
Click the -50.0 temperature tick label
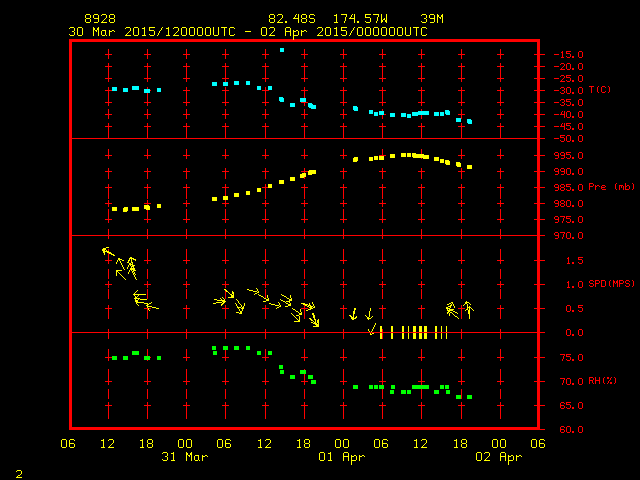click(568, 139)
